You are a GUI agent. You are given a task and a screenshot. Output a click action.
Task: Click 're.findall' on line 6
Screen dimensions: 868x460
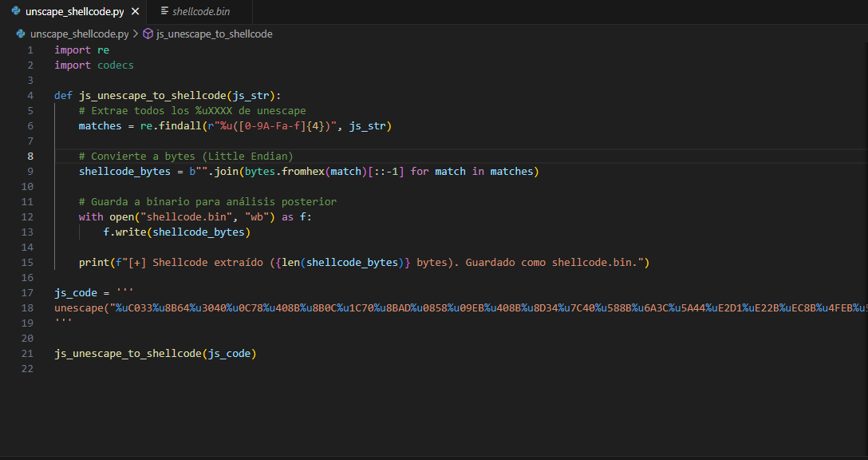point(171,126)
